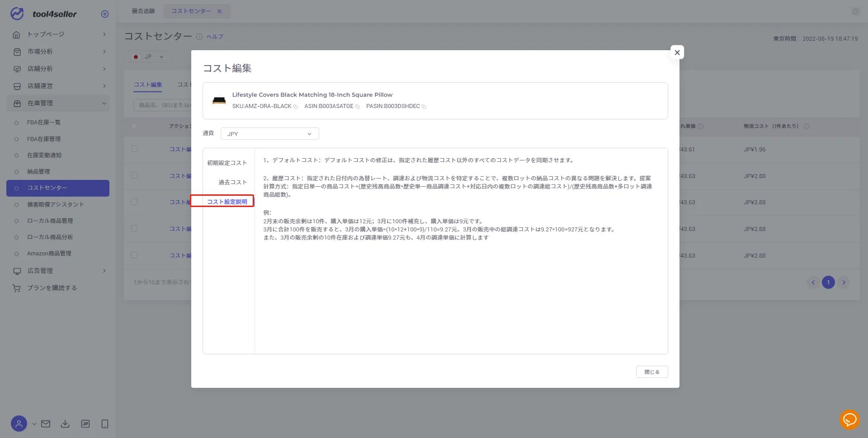868x438 pixels.
Task: Open the JP marketplace dropdown
Action: click(147, 57)
